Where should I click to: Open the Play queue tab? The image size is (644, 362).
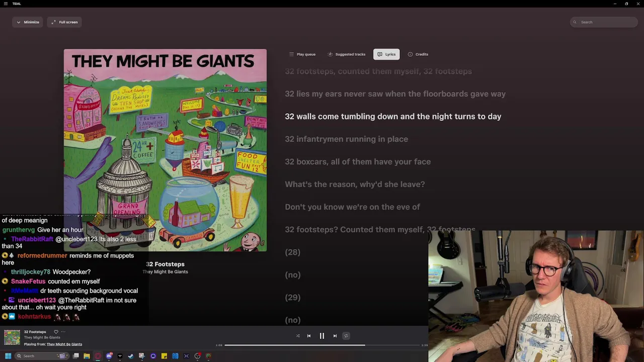(302, 54)
